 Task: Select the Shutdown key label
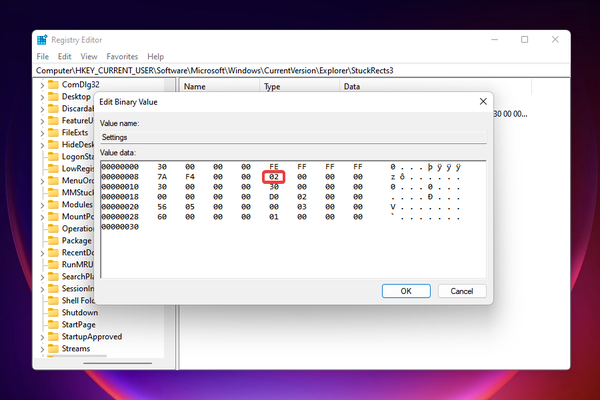click(x=80, y=313)
